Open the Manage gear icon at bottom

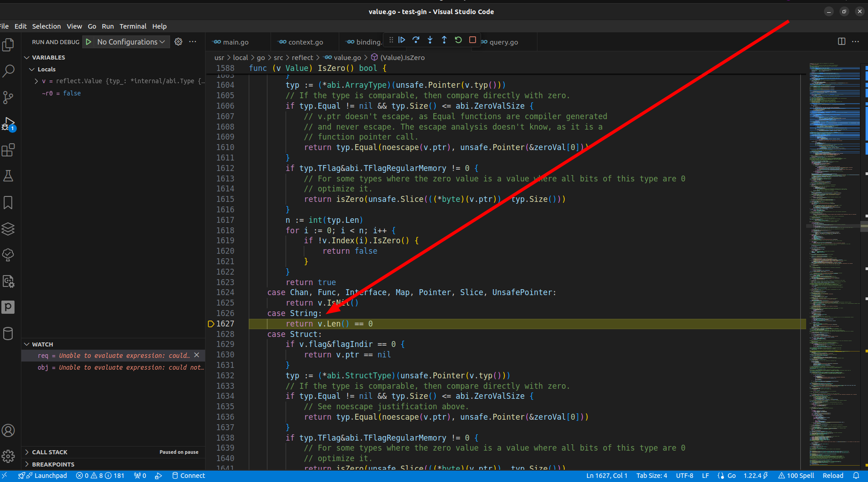pyautogui.click(x=8, y=456)
